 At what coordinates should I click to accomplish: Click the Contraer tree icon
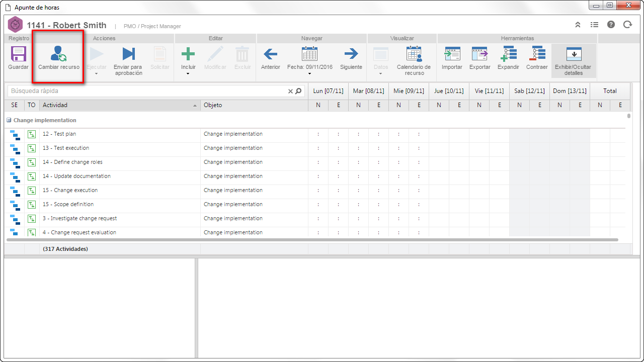[x=537, y=54]
